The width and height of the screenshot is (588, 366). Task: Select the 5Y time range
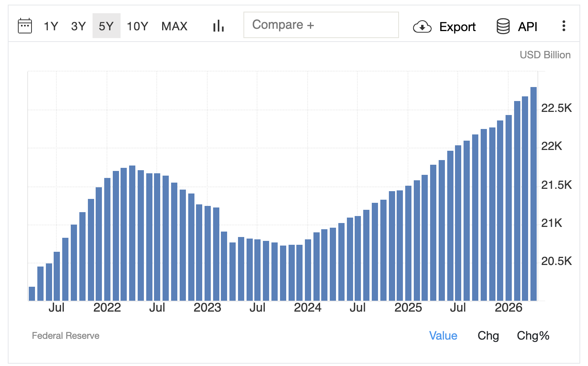point(106,26)
